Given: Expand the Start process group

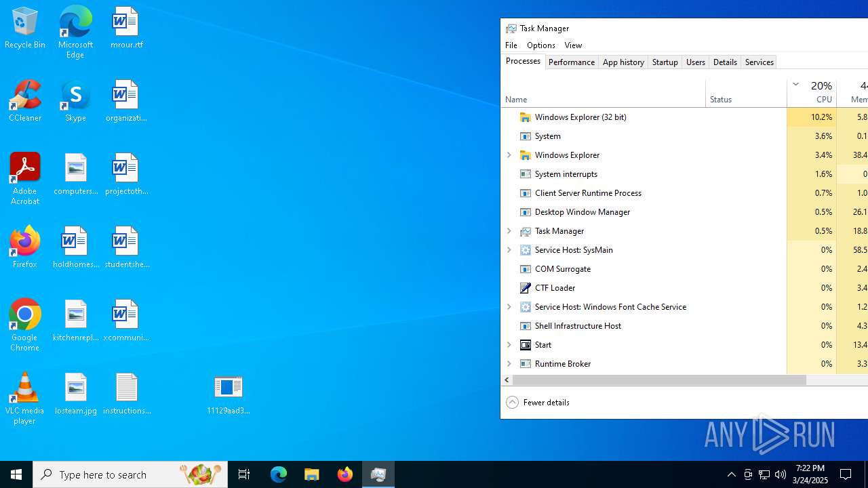Looking at the screenshot, I should coord(509,345).
